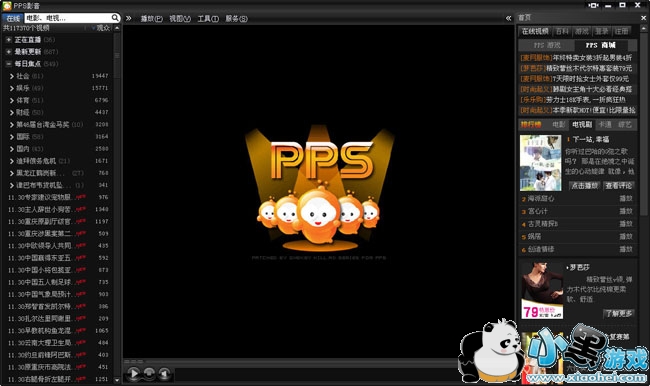The height and width of the screenshot is (386, 650).
Task: Play the ranked item 宫心计
Action: click(626, 211)
